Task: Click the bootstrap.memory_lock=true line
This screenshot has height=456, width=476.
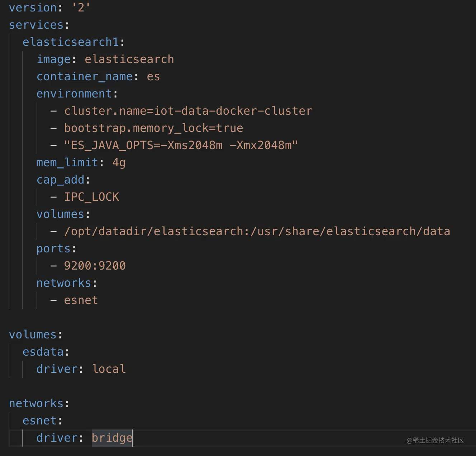Action: 153,128
